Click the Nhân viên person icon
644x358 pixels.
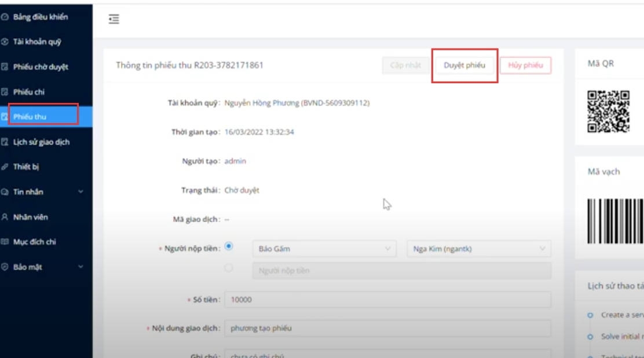[x=5, y=217]
